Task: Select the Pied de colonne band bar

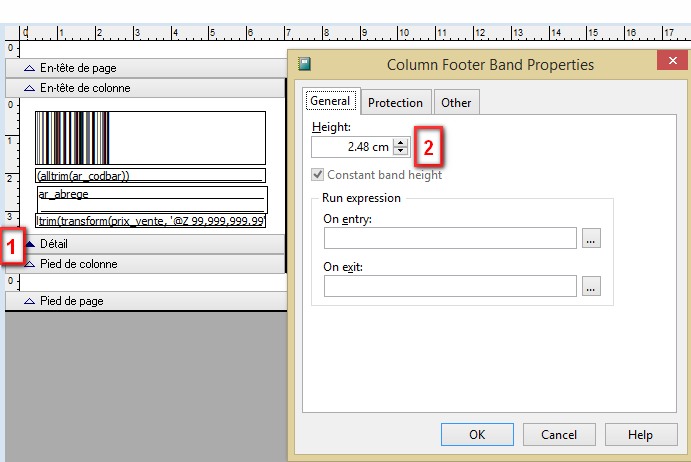Action: coord(145,264)
